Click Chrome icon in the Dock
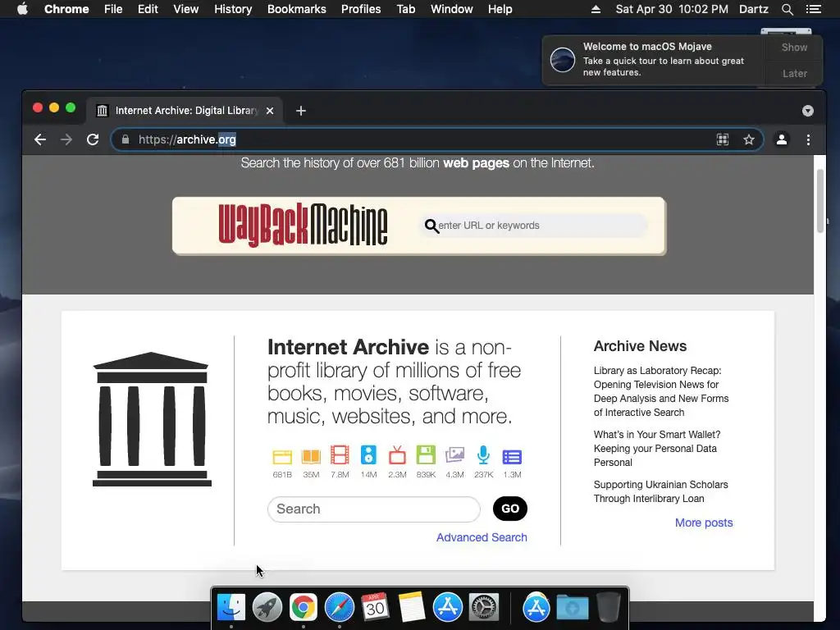The height and width of the screenshot is (630, 840). click(304, 608)
